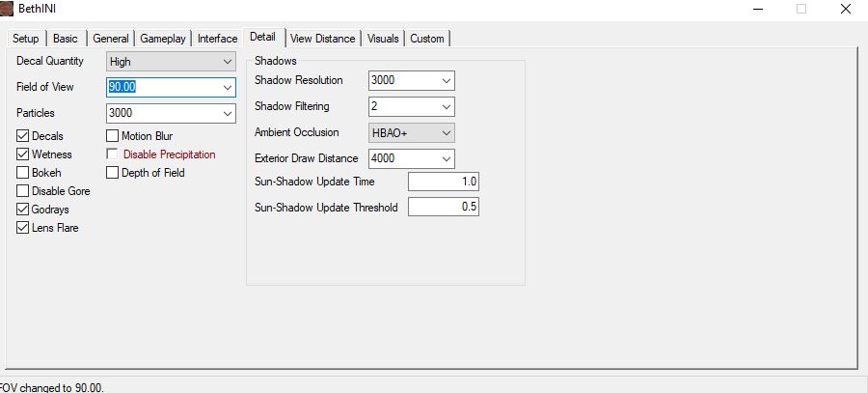868x393 pixels.
Task: Open the Interface tab
Action: pyautogui.click(x=218, y=39)
